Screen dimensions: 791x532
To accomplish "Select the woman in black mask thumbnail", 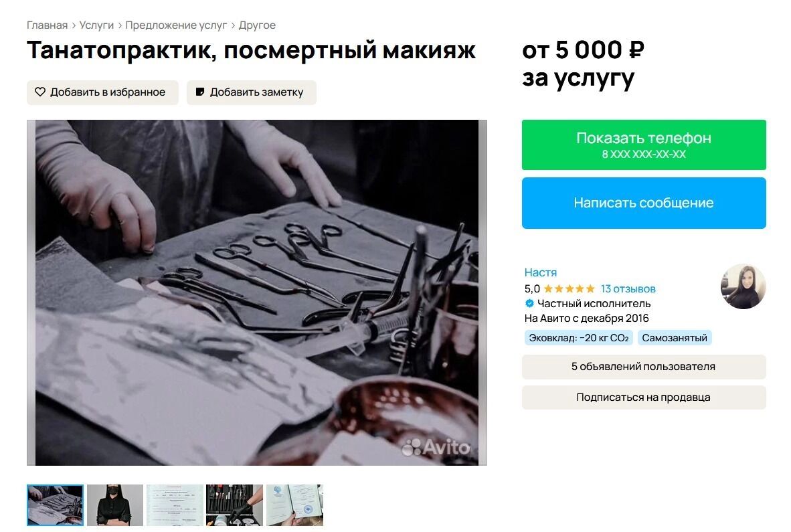I will pyautogui.click(x=115, y=505).
